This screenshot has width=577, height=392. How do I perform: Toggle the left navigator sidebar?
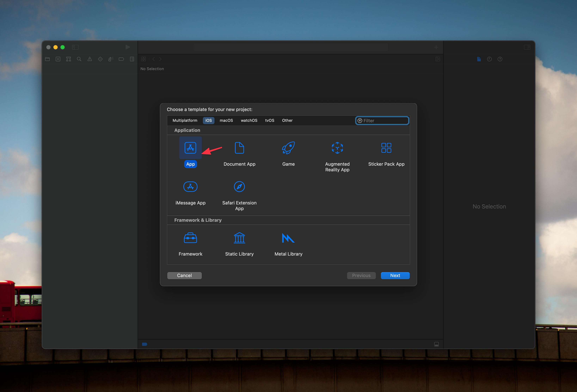[x=75, y=47]
